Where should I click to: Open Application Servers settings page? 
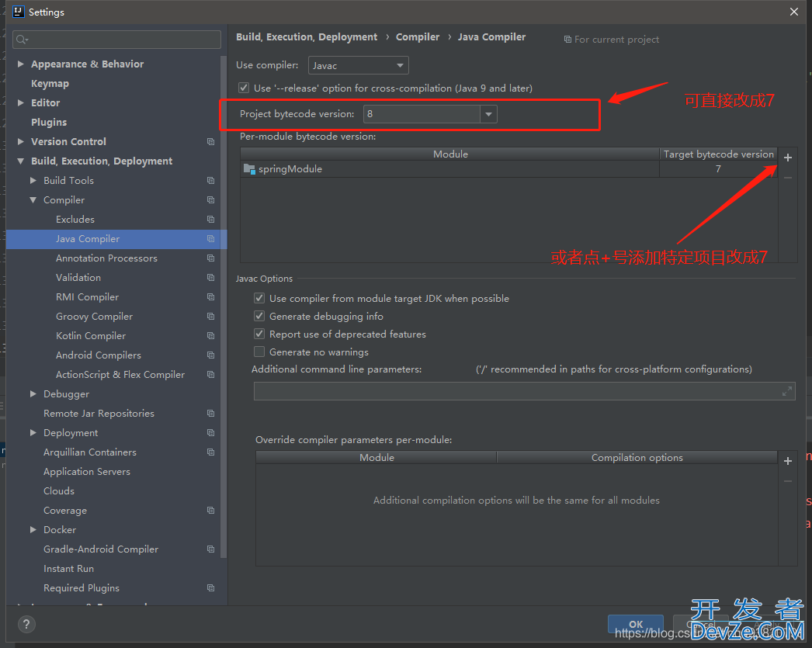click(x=87, y=472)
